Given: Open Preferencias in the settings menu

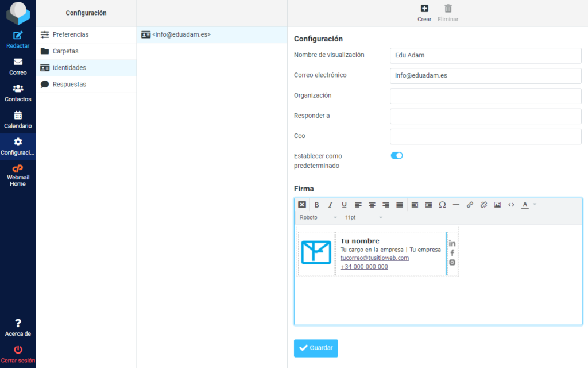Looking at the screenshot, I should (x=70, y=34).
